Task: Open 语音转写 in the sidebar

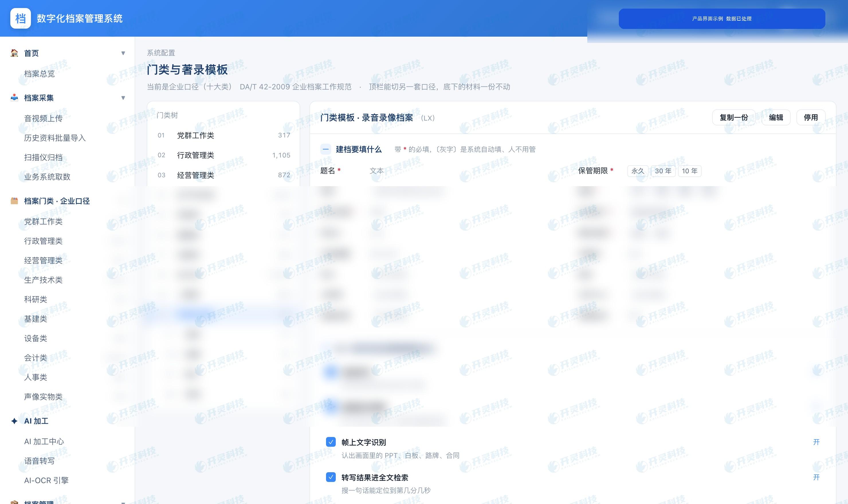Action: point(40,461)
